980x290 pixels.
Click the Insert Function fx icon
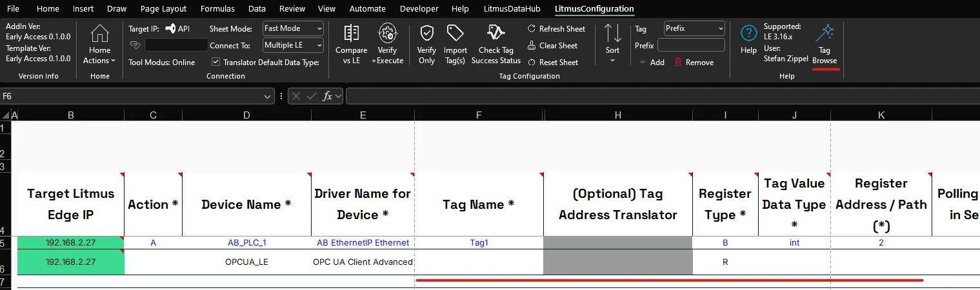click(x=328, y=96)
